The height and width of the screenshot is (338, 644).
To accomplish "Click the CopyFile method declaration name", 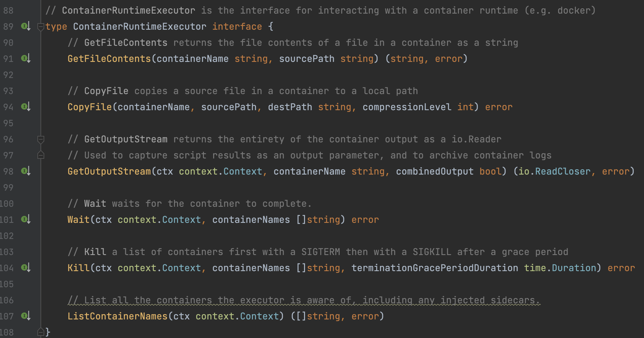I will 89,107.
